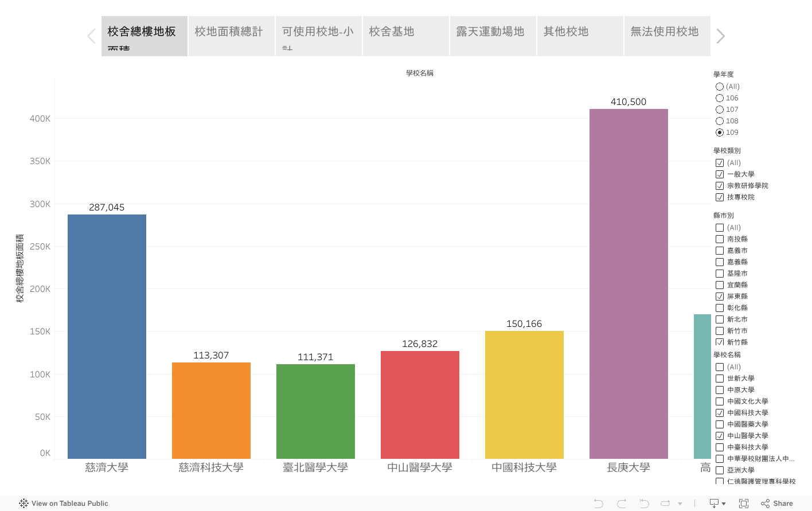This screenshot has height=511, width=812.
Task: Click the Tableau logo icon
Action: coord(24,504)
